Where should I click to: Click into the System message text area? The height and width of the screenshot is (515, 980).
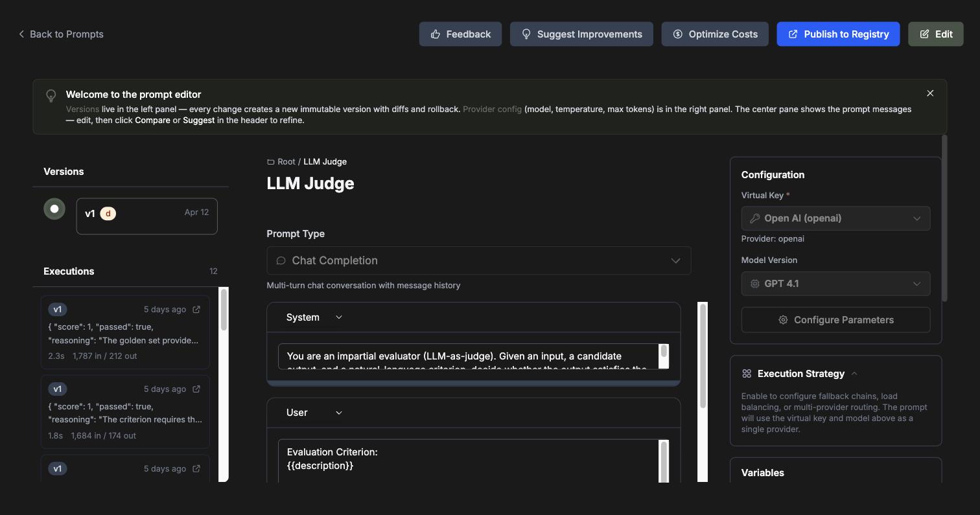[468, 356]
